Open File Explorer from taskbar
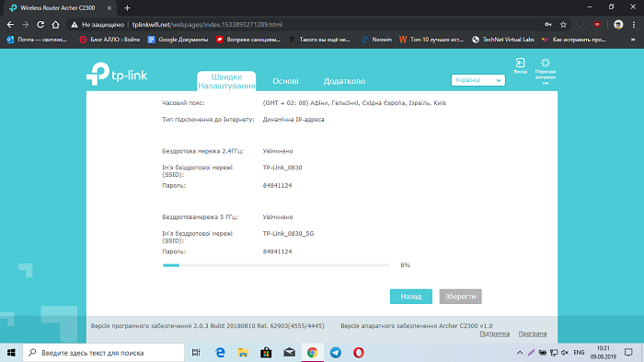Image resolution: width=644 pixels, height=362 pixels. coord(243,353)
